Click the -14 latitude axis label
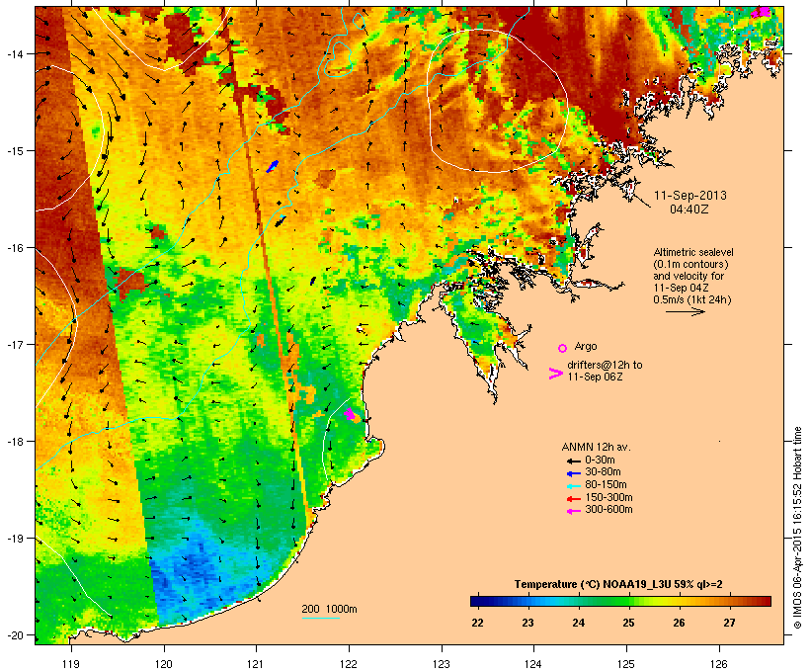Image resolution: width=810 pixels, height=672 pixels. (x=16, y=54)
